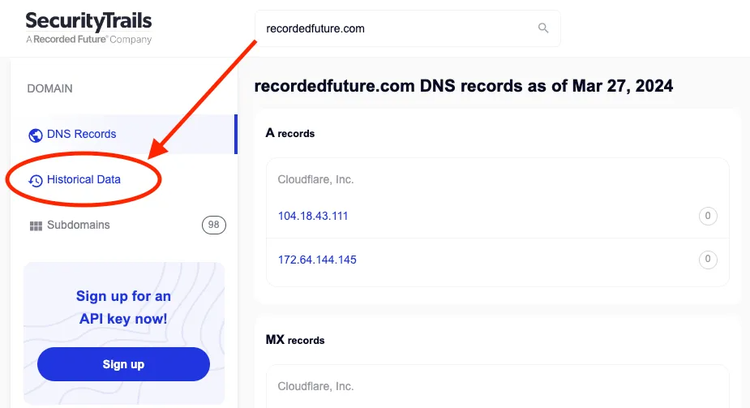Click the count badge for 172.64.144.145
The width and height of the screenshot is (750, 408).
708,260
